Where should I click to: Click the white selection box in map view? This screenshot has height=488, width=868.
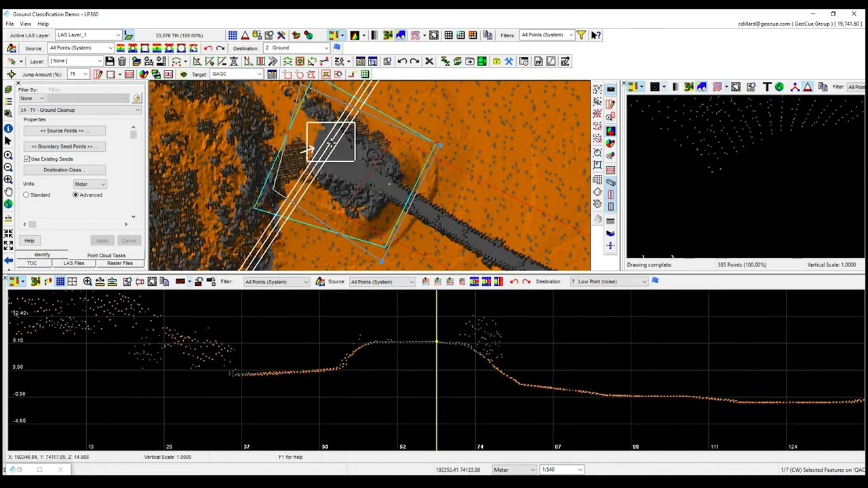(330, 142)
